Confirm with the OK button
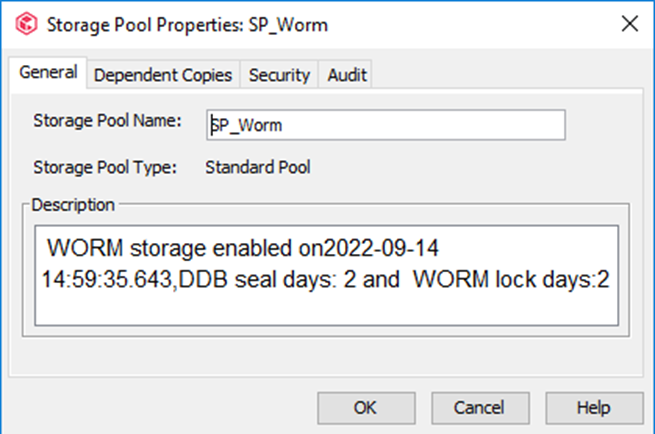Screen dimensions: 655x434 tap(365, 408)
